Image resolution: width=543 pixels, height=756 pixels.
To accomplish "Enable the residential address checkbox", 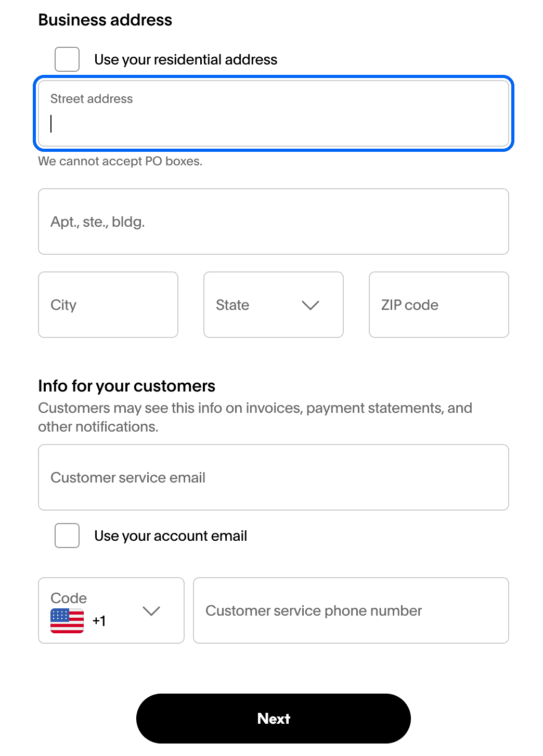I will coord(67,59).
